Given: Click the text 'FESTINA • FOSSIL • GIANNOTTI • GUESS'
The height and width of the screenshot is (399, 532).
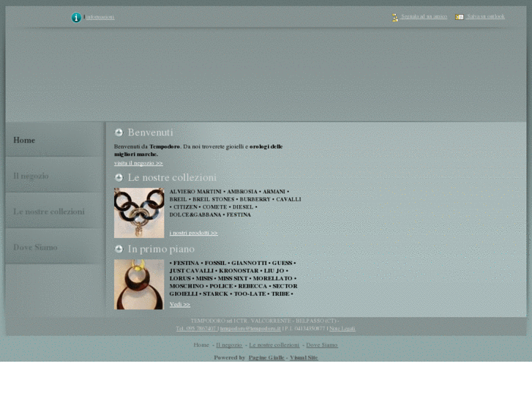Looking at the screenshot, I should click(233, 263).
